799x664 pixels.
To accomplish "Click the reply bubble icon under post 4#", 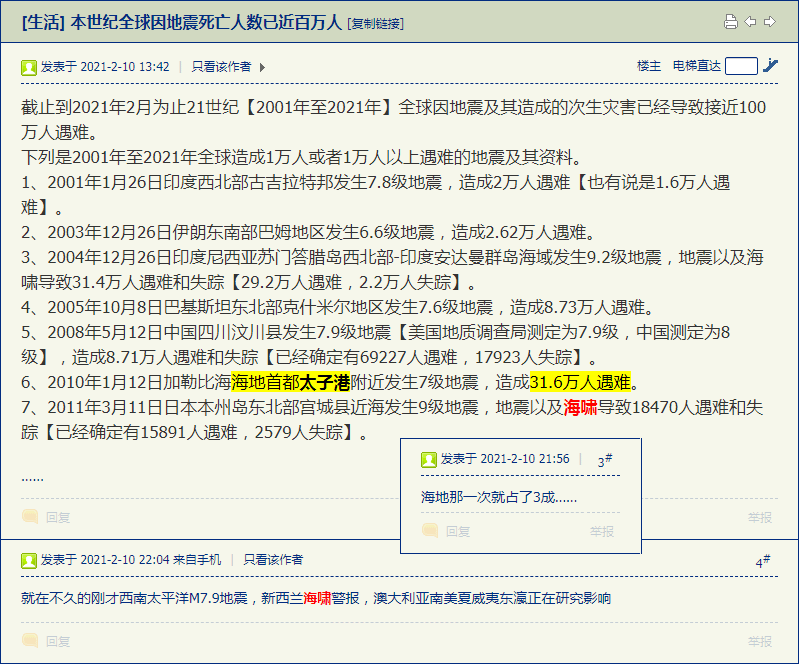I will tap(30, 641).
